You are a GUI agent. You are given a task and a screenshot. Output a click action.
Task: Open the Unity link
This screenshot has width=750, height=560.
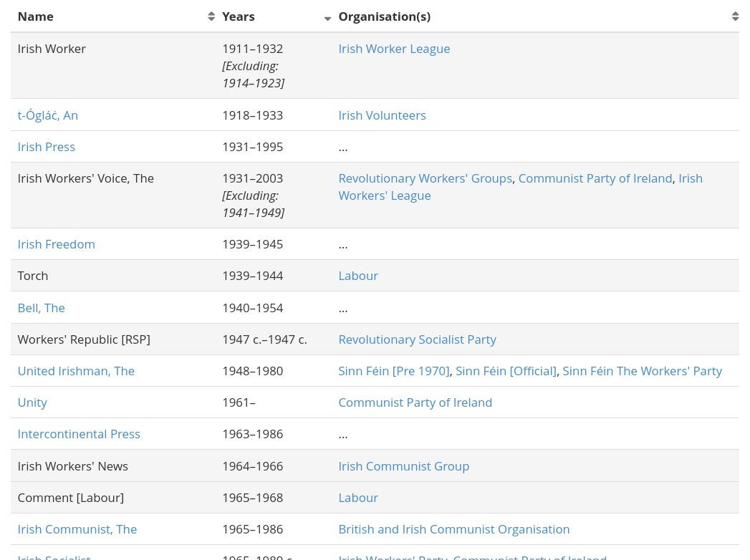pos(32,402)
